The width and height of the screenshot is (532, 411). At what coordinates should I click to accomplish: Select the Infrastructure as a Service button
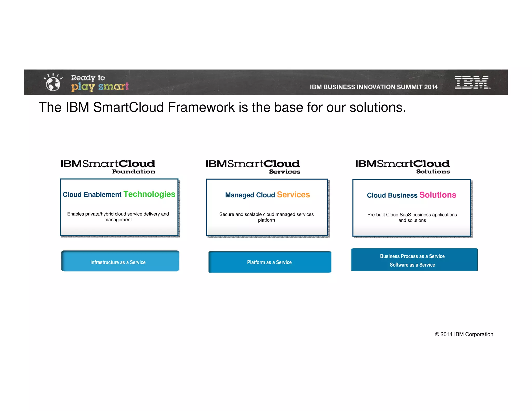tap(120, 261)
